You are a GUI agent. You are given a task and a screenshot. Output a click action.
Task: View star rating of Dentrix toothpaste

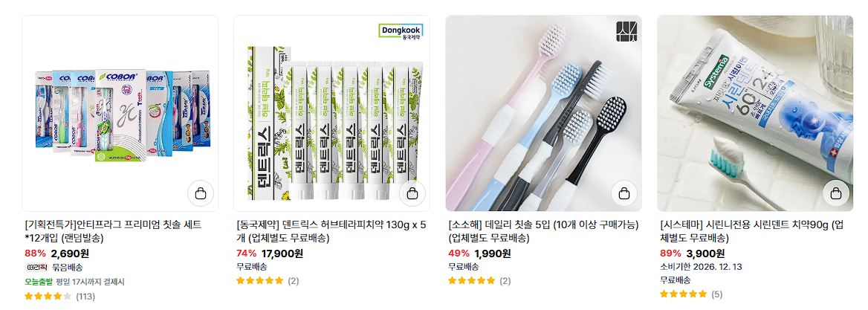(268, 281)
